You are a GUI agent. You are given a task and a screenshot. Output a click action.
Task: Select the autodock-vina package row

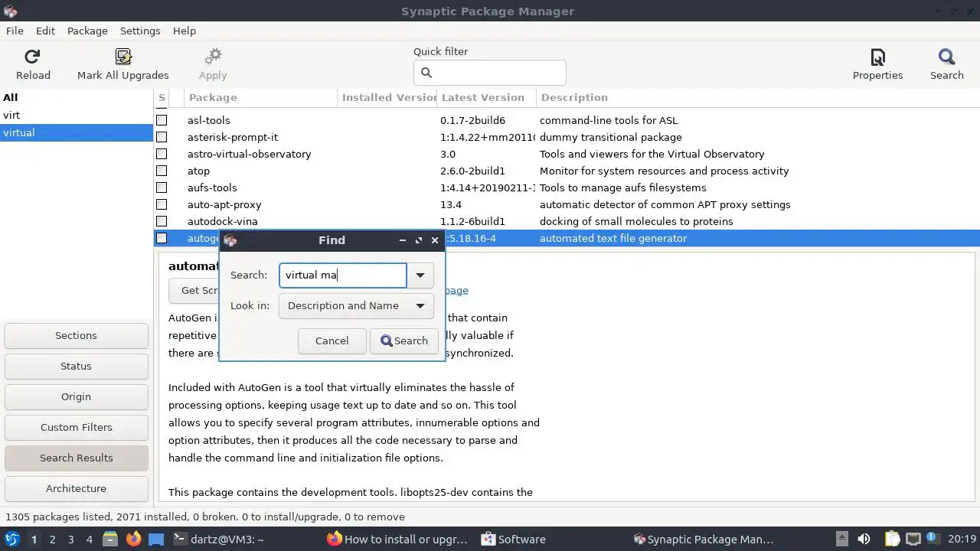tap(567, 221)
